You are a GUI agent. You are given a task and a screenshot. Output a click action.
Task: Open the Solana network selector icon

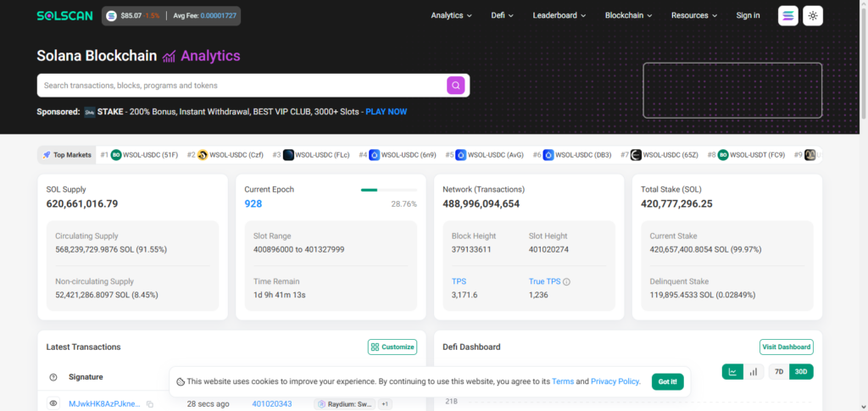(788, 15)
